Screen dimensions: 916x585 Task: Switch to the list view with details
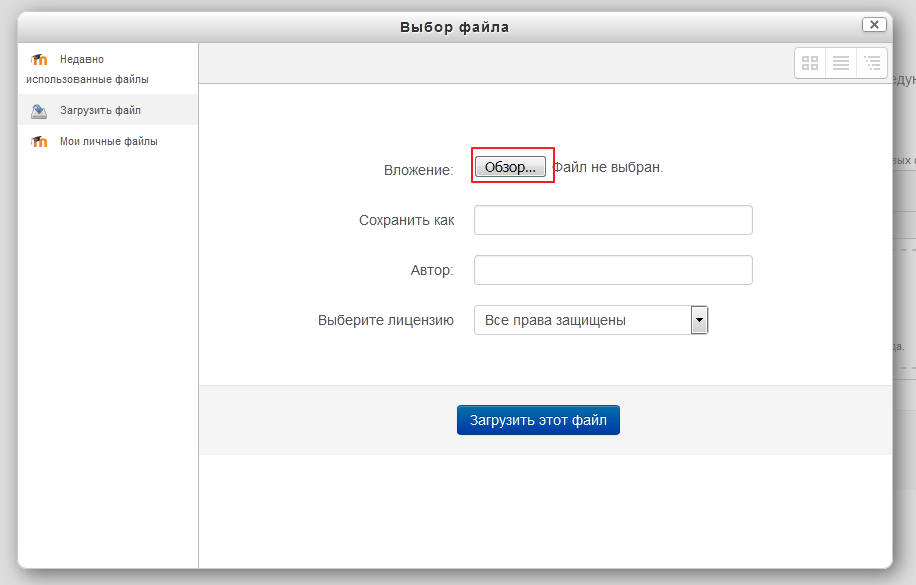click(841, 63)
